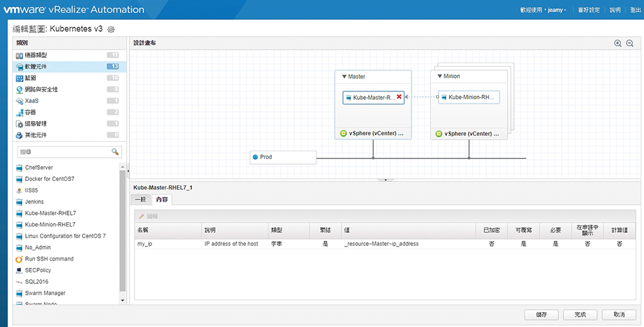
Task: Select Kube-Minion-RHEL7 in component list
Action: 50,225
